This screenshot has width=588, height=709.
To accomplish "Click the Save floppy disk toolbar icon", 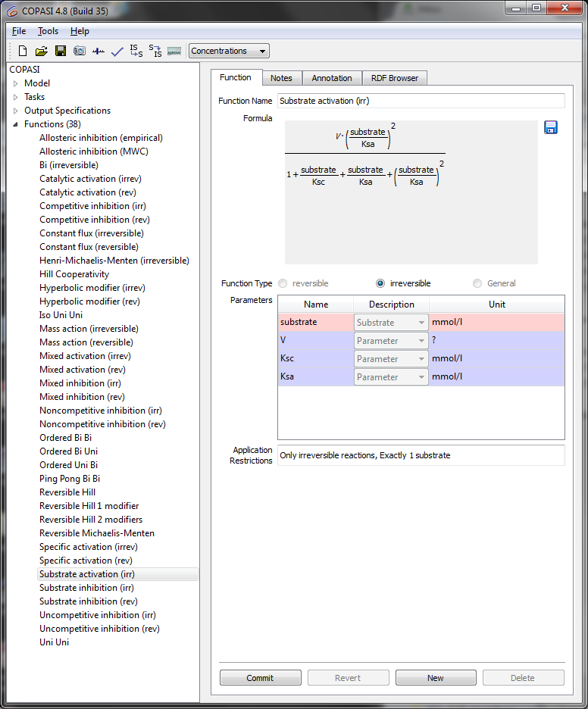I will (61, 52).
